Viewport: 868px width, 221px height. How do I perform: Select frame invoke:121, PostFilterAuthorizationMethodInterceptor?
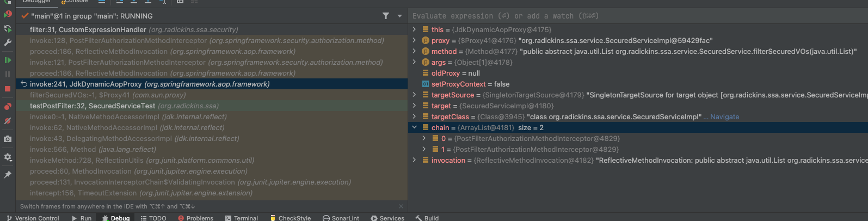[212, 62]
